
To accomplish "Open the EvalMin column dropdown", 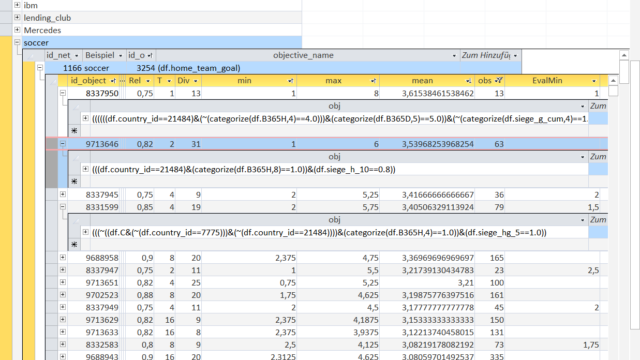I will [594, 81].
